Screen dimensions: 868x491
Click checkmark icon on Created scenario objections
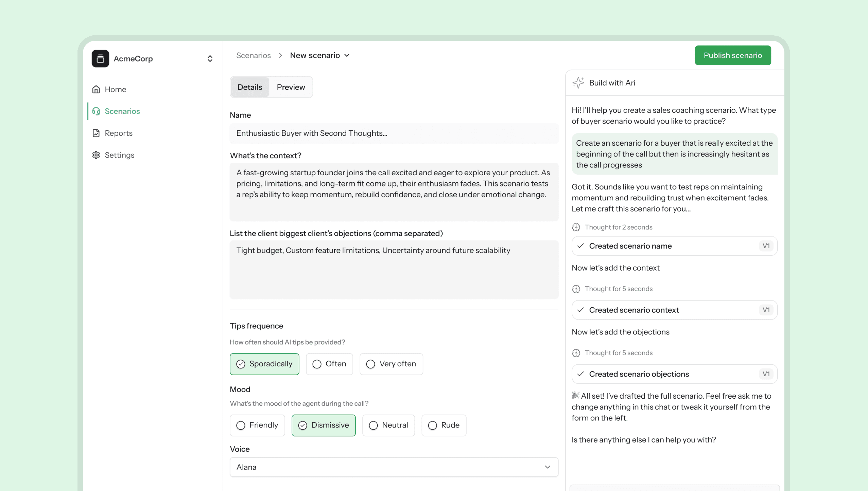click(580, 374)
